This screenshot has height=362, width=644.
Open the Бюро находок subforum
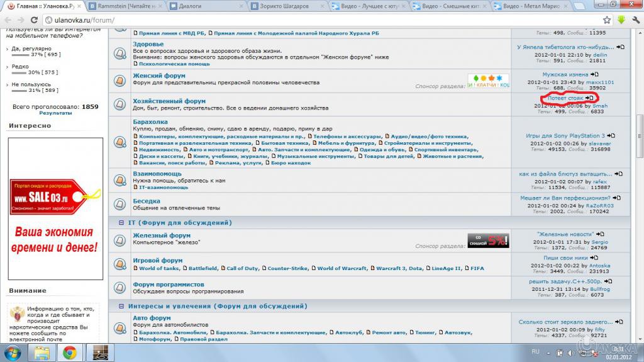pos(291,163)
